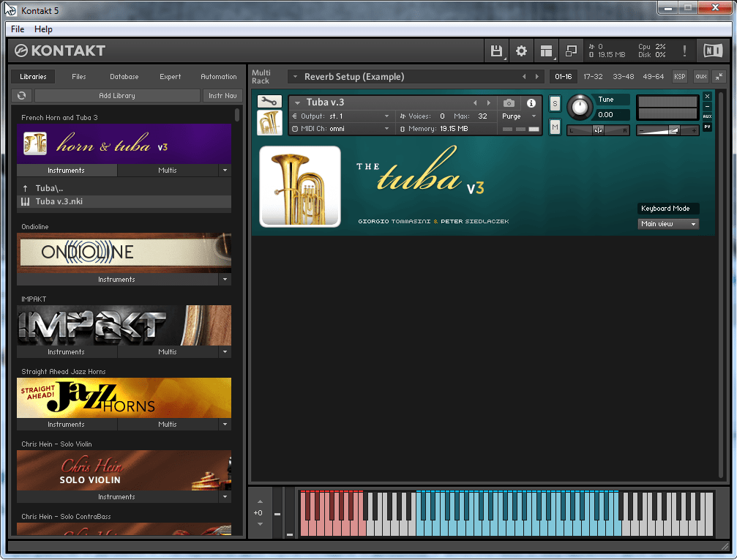
Task: Click the Add Library button
Action: [117, 95]
